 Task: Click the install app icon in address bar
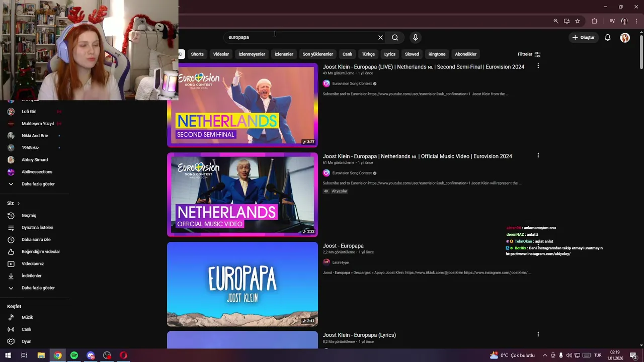pyautogui.click(x=567, y=21)
